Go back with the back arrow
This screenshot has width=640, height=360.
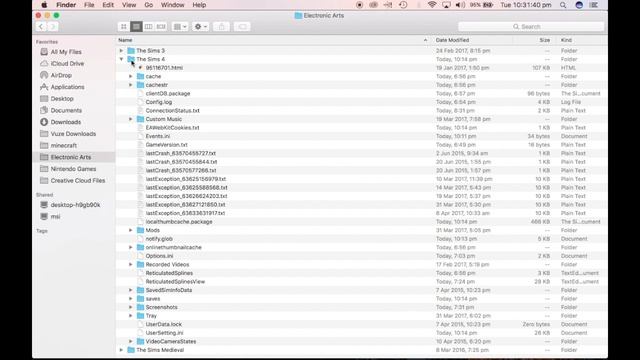(x=41, y=27)
